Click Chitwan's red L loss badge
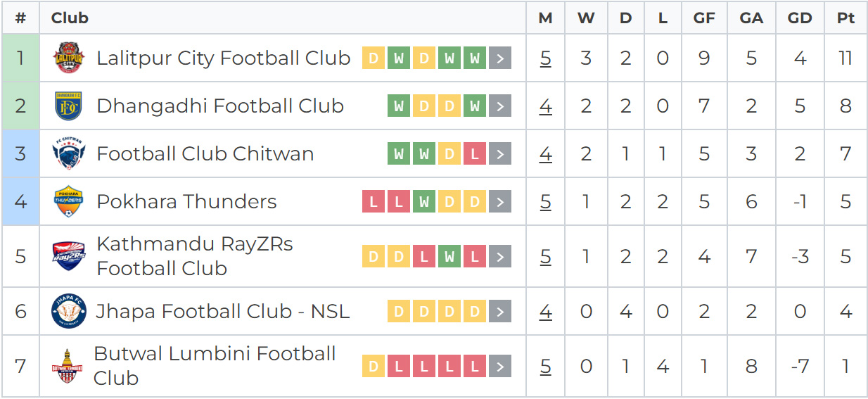Viewport: 868px width, 399px height. [475, 154]
